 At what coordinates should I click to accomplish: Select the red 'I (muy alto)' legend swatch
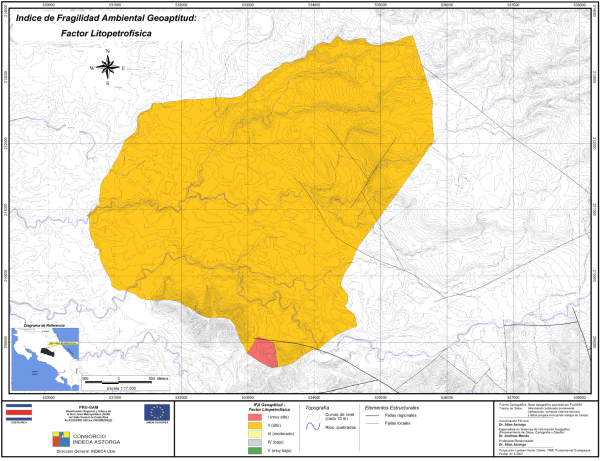point(256,417)
